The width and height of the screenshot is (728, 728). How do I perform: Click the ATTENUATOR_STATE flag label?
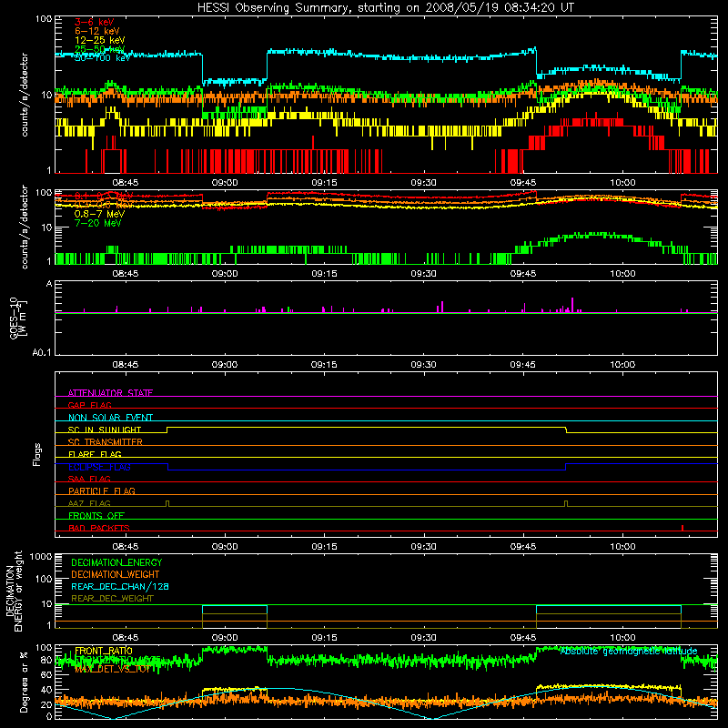[x=110, y=393]
